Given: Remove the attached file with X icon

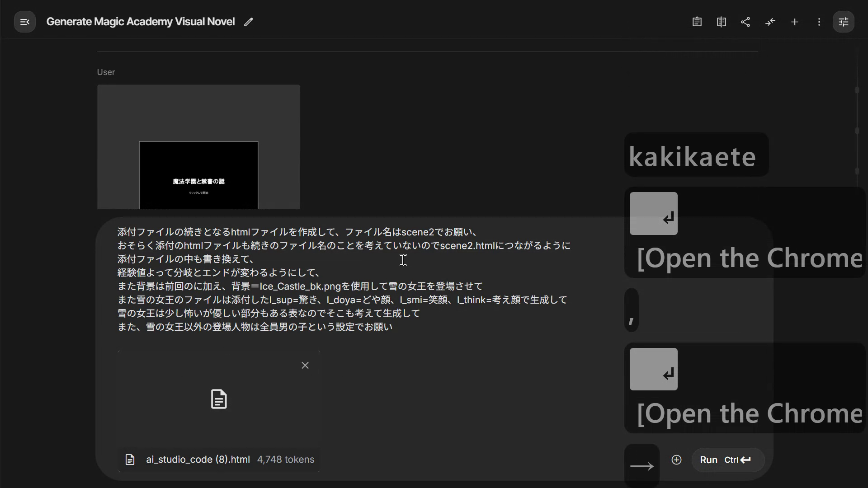Looking at the screenshot, I should [305, 365].
